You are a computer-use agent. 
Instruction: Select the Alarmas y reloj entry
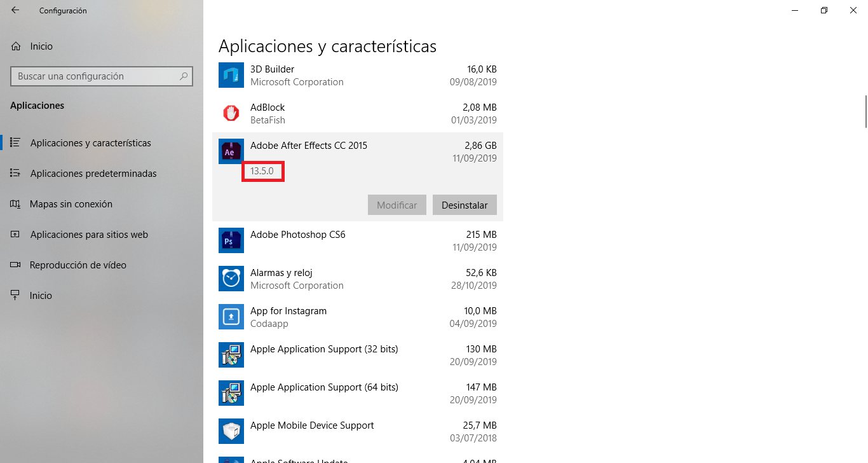[281, 273]
